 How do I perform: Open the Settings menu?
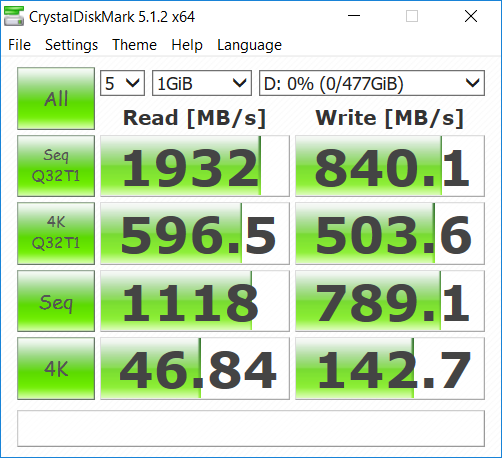click(71, 45)
